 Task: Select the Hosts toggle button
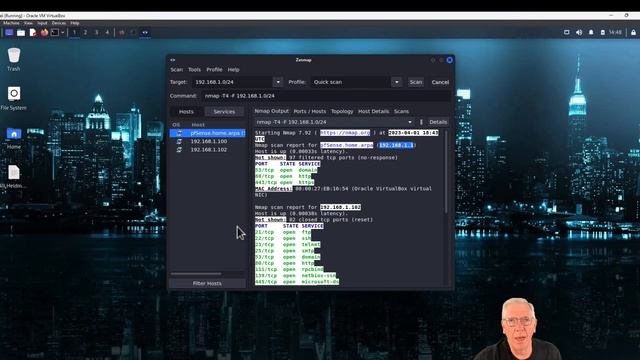point(186,111)
